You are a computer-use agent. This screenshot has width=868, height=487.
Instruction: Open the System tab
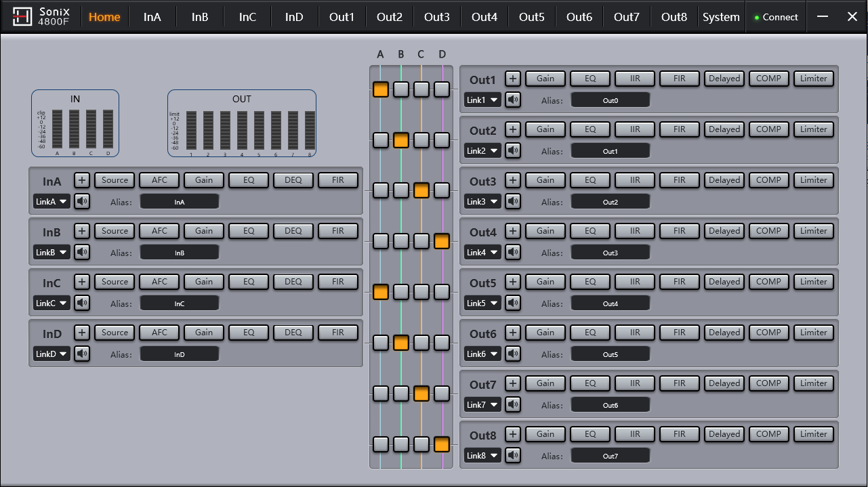tap(721, 17)
